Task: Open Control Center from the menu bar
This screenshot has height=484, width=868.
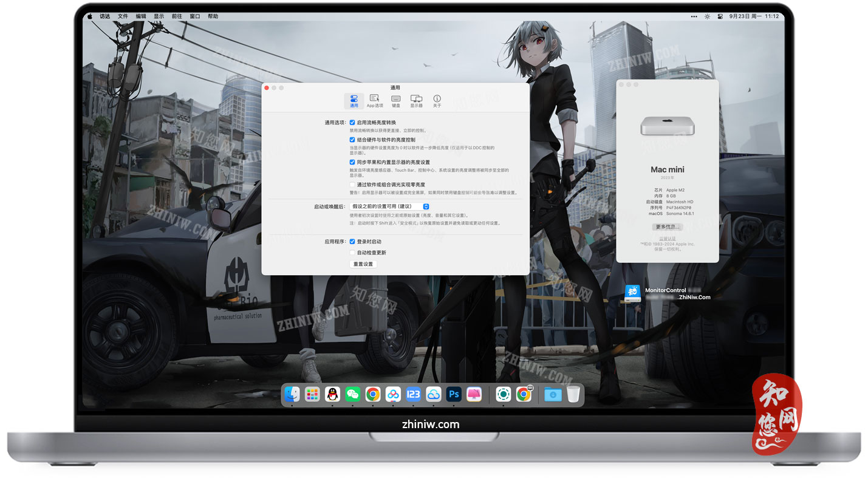Action: [x=720, y=16]
